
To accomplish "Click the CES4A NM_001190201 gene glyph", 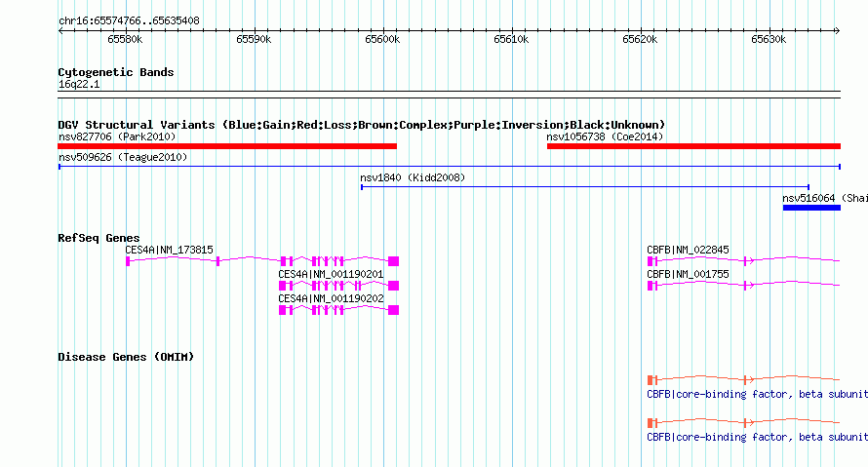I will 338,286.
